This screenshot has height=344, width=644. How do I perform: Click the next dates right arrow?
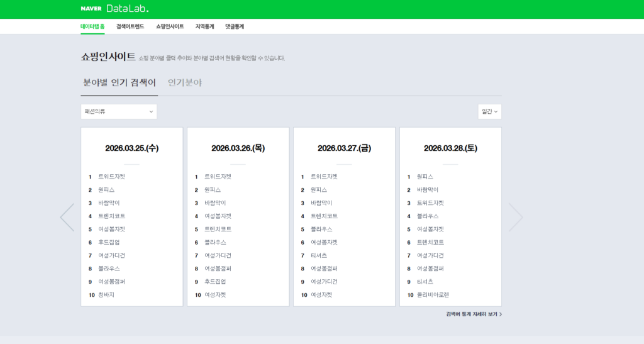click(x=515, y=217)
